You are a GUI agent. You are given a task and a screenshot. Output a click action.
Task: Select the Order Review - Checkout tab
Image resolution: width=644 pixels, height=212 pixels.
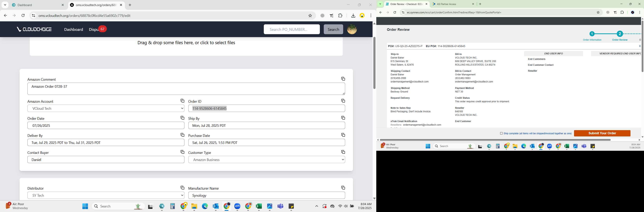tap(406, 4)
